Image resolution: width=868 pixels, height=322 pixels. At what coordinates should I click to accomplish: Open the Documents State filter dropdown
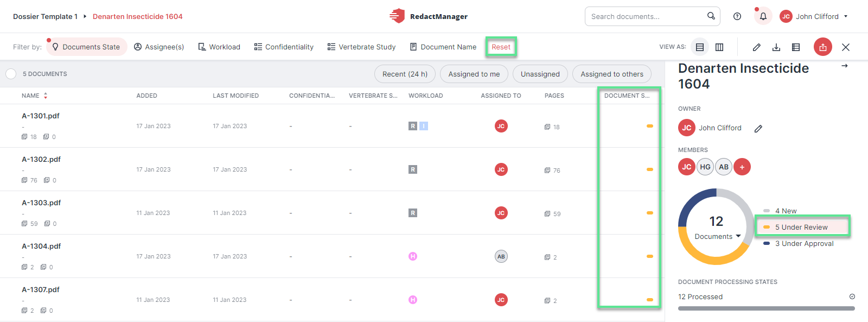tap(87, 47)
